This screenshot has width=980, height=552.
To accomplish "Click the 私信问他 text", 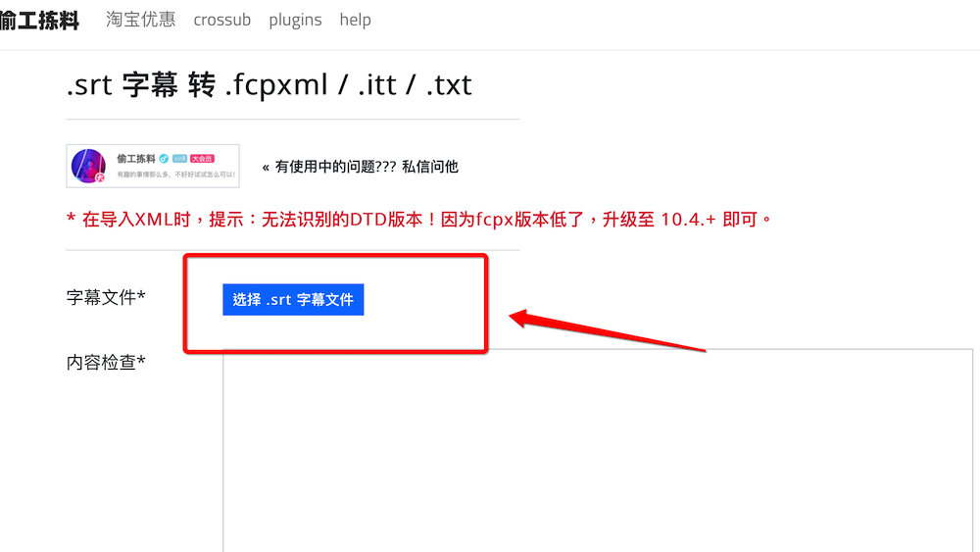I will 430,167.
